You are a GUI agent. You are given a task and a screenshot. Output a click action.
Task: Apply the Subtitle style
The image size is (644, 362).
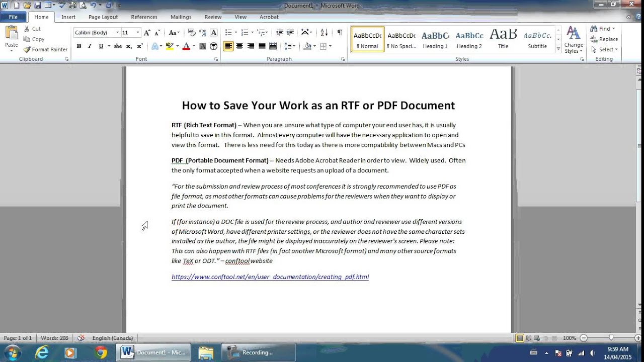coord(537,39)
